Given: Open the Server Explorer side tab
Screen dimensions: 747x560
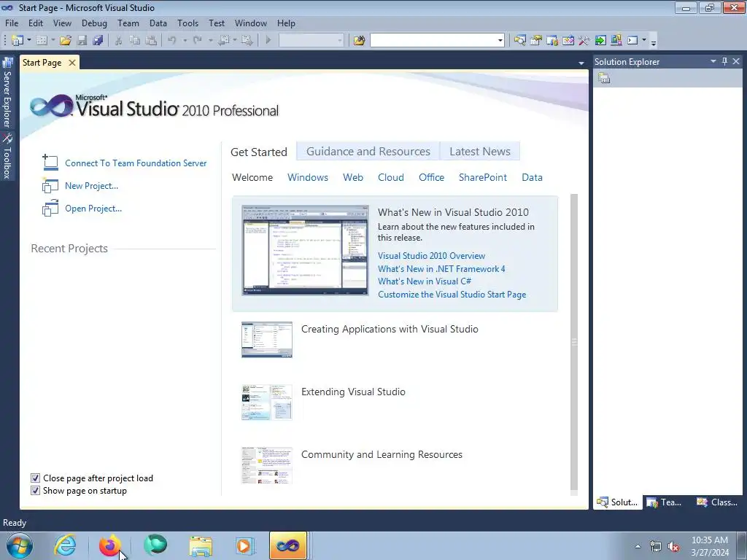Looking at the screenshot, I should (7, 93).
